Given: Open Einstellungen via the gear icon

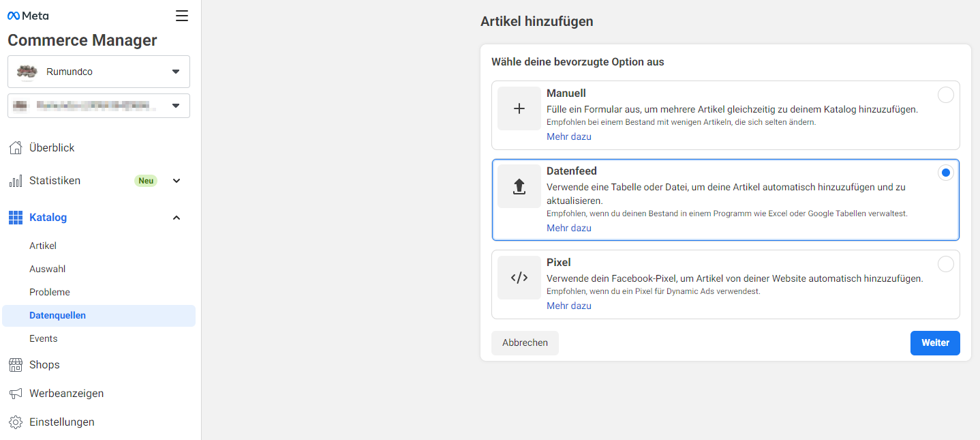Looking at the screenshot, I should point(15,422).
